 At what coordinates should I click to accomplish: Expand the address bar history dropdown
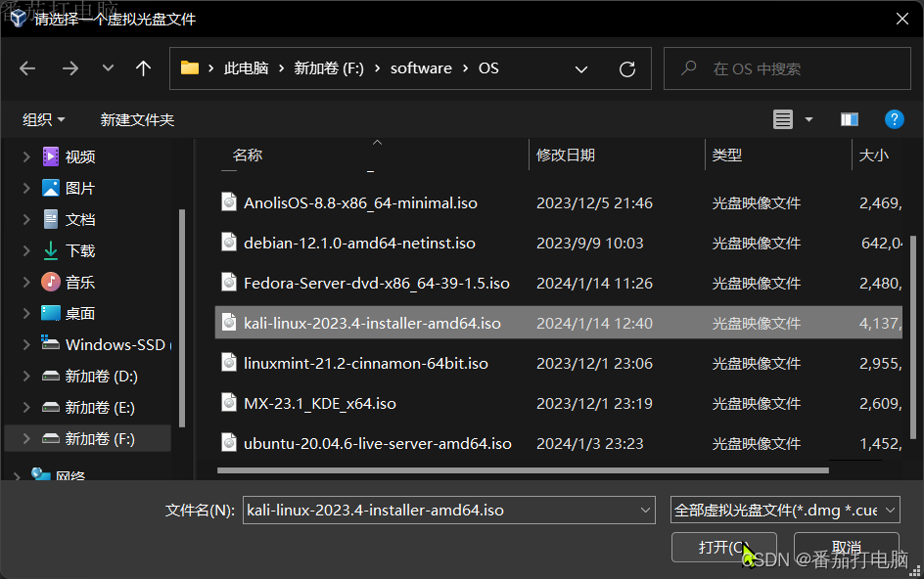tap(581, 69)
